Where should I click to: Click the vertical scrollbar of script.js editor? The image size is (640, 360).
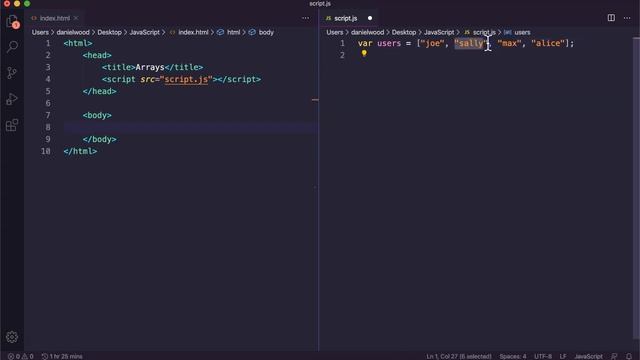[636, 188]
